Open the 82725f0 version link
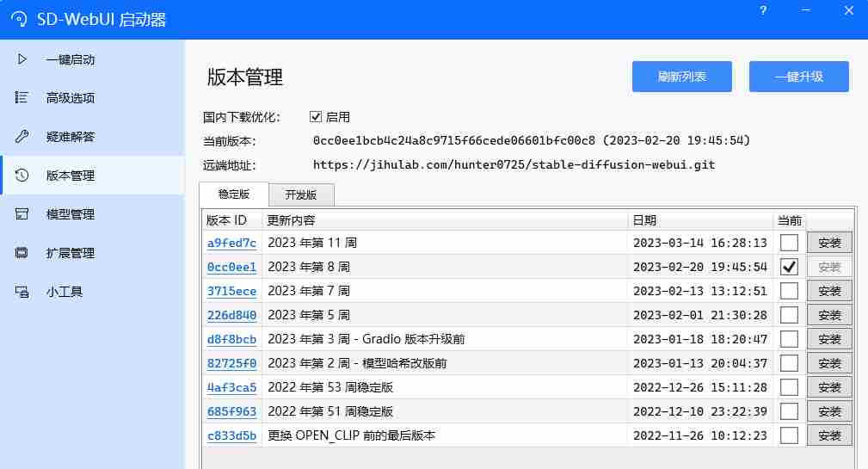The height and width of the screenshot is (469, 868). click(x=231, y=363)
